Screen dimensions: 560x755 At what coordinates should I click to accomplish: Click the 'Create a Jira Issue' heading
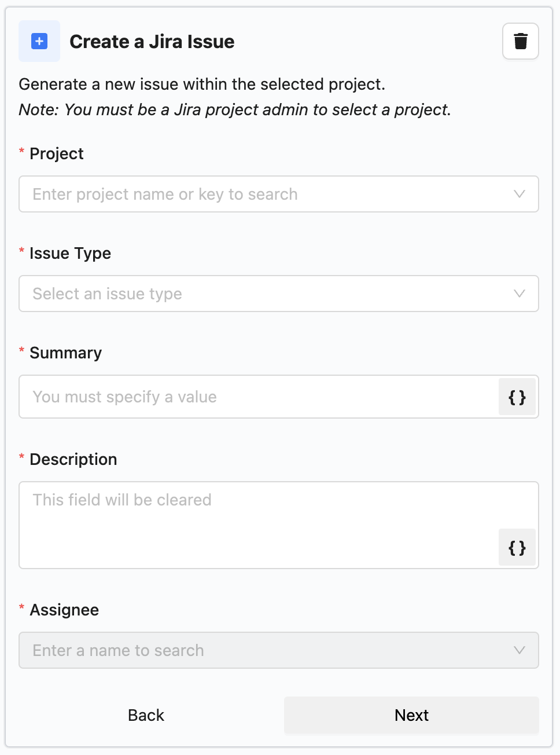point(152,42)
